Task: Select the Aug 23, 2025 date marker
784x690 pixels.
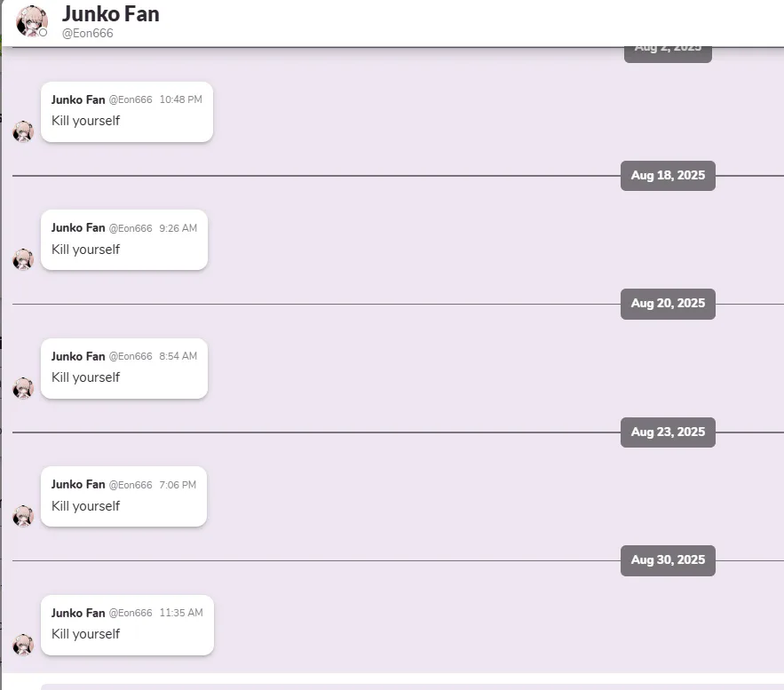Action: coord(668,432)
